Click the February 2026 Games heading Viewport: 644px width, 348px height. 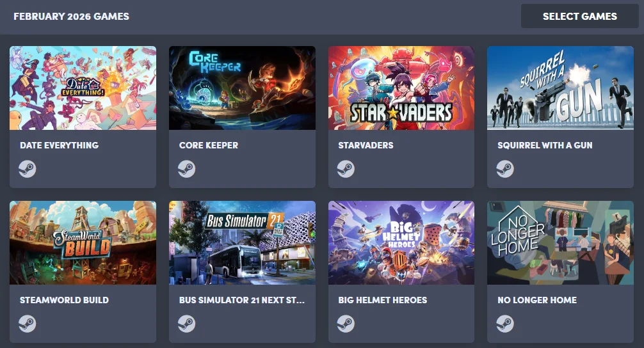[72, 17]
